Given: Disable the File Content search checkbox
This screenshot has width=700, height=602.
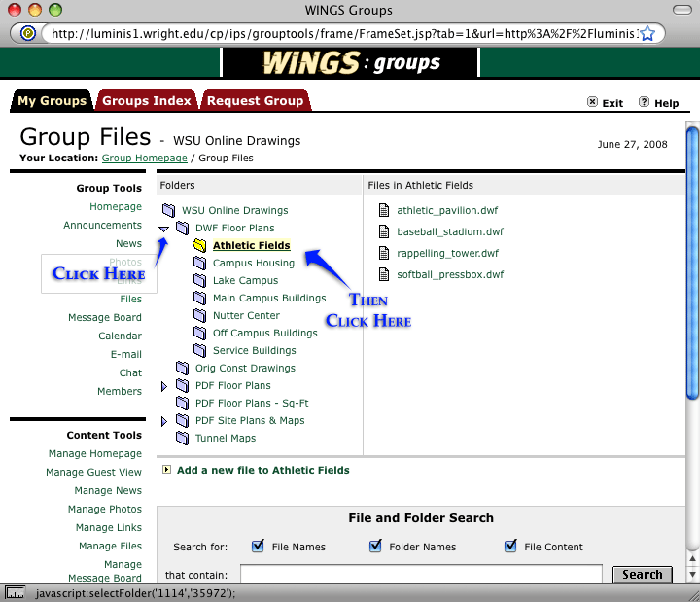Looking at the screenshot, I should tap(510, 546).
